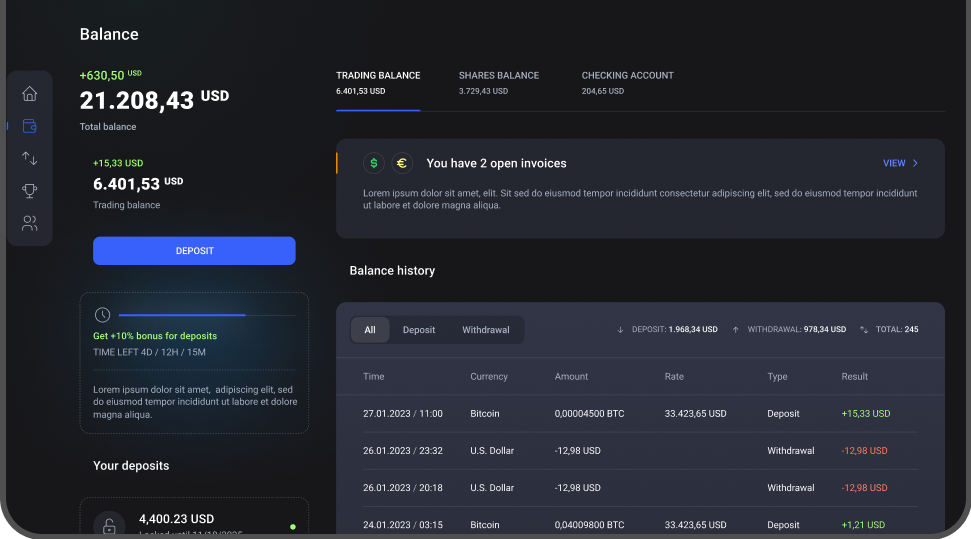Click the You have 2 open invoices heading
This screenshot has width=971, height=539.
[x=497, y=163]
